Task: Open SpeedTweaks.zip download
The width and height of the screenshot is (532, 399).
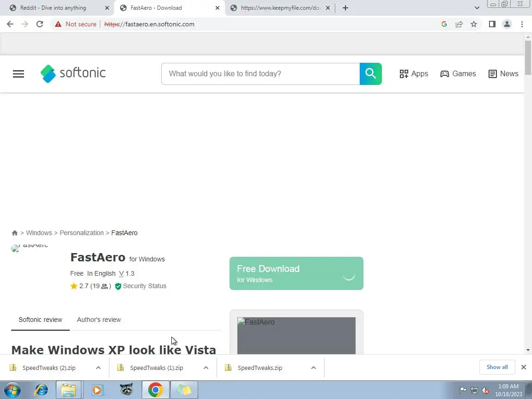Action: tap(259, 368)
